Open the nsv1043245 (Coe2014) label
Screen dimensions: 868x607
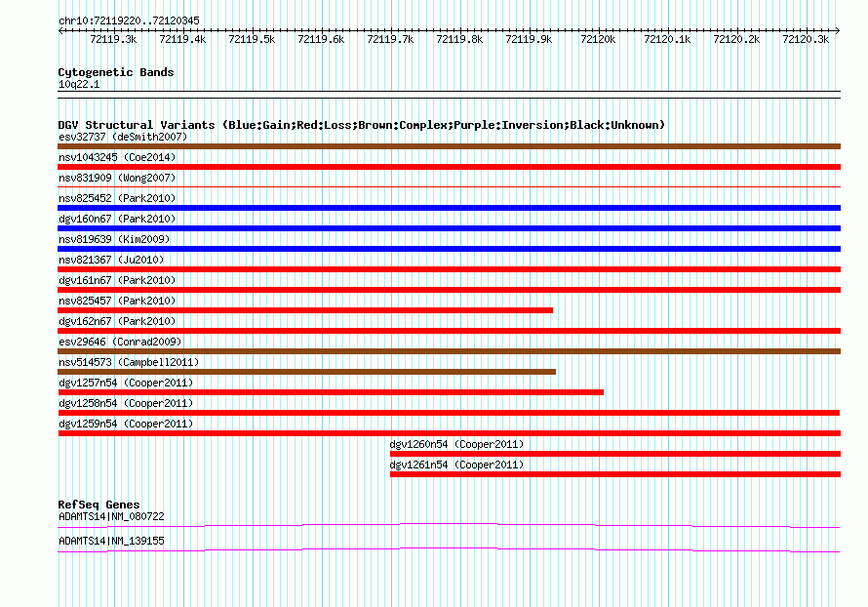tap(117, 157)
